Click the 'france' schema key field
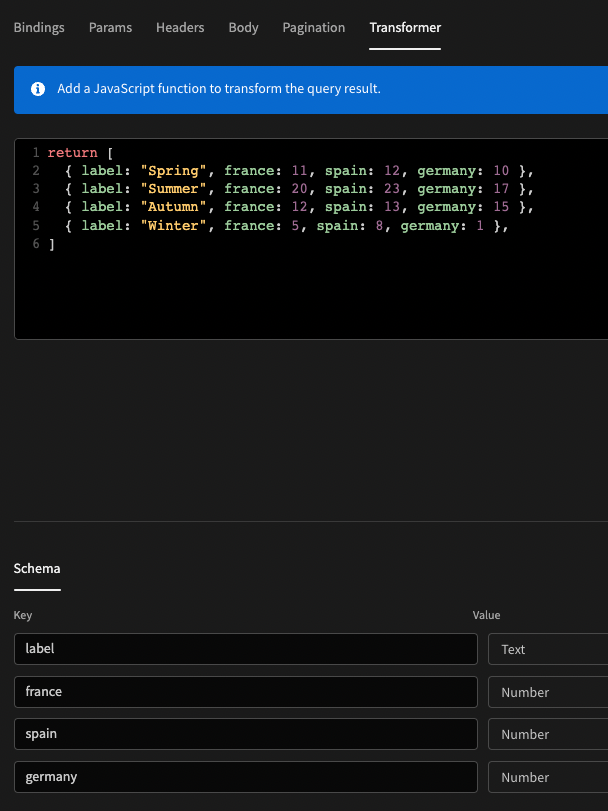The width and height of the screenshot is (608, 811). tap(246, 692)
